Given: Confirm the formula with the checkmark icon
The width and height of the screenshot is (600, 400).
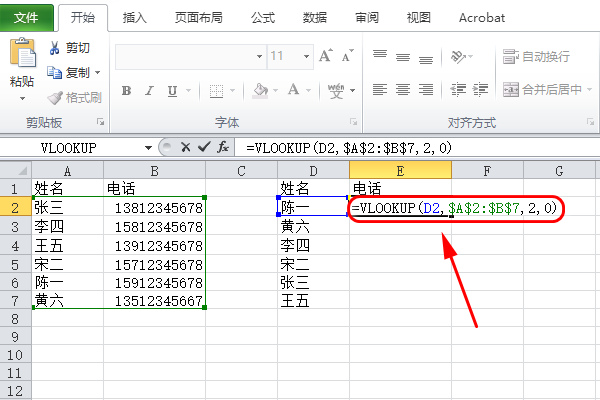Looking at the screenshot, I should pos(204,147).
